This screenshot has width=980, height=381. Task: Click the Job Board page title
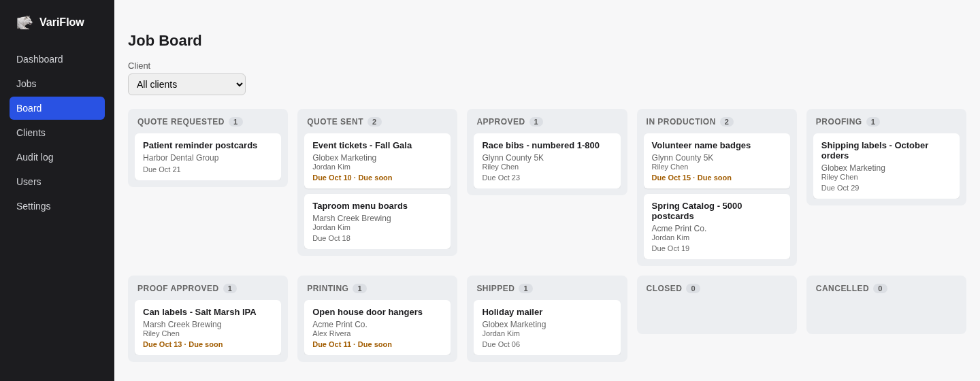tap(165, 41)
